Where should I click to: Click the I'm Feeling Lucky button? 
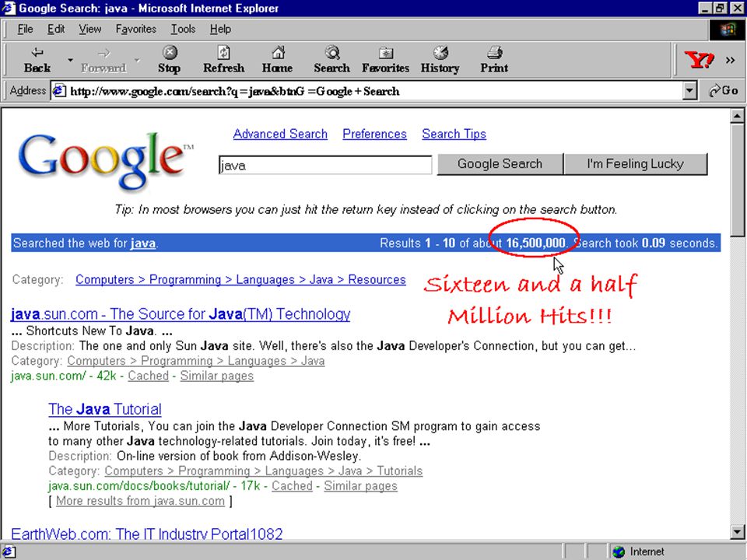[635, 164]
